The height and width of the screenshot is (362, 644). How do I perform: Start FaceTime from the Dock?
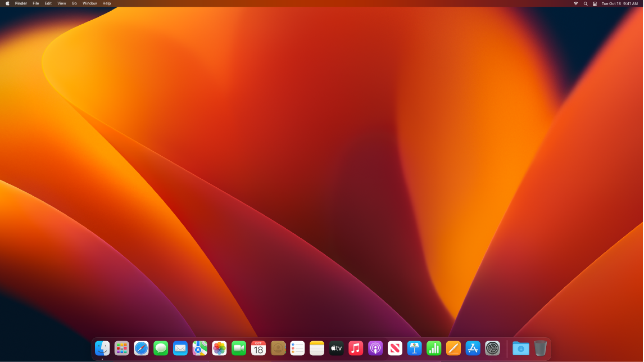click(x=238, y=349)
